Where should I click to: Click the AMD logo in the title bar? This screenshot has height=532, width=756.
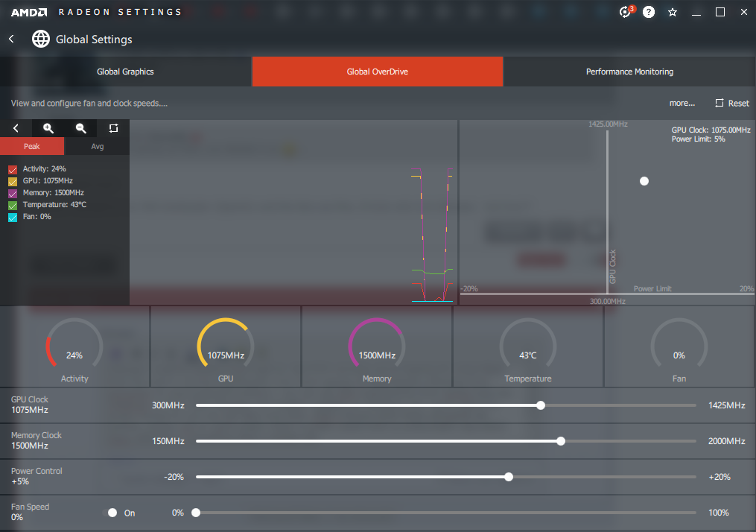point(29,12)
